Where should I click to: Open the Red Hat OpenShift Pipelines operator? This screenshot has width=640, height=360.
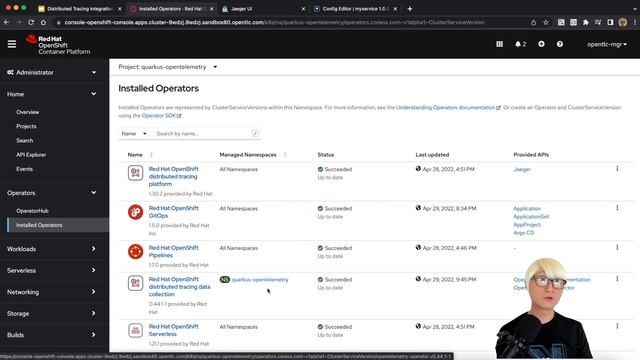coord(173,251)
